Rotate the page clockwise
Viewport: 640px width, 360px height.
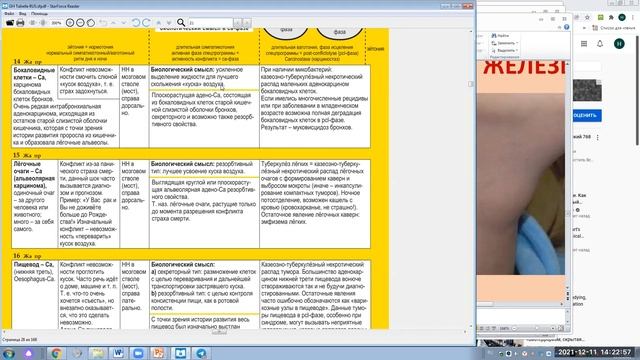pyautogui.click(x=146, y=23)
